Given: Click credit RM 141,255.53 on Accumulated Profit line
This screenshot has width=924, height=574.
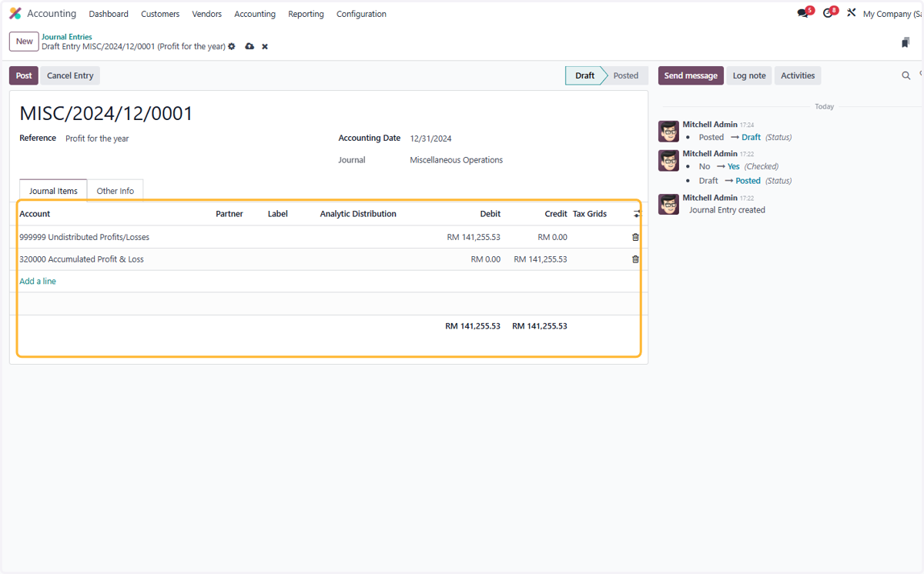Looking at the screenshot, I should pyautogui.click(x=541, y=259).
